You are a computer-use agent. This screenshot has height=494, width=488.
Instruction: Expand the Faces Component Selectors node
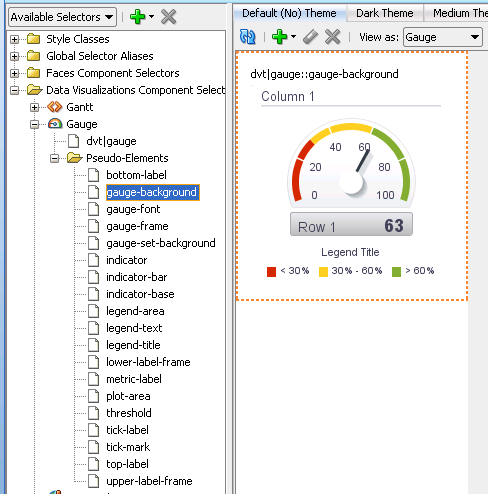(x=14, y=73)
